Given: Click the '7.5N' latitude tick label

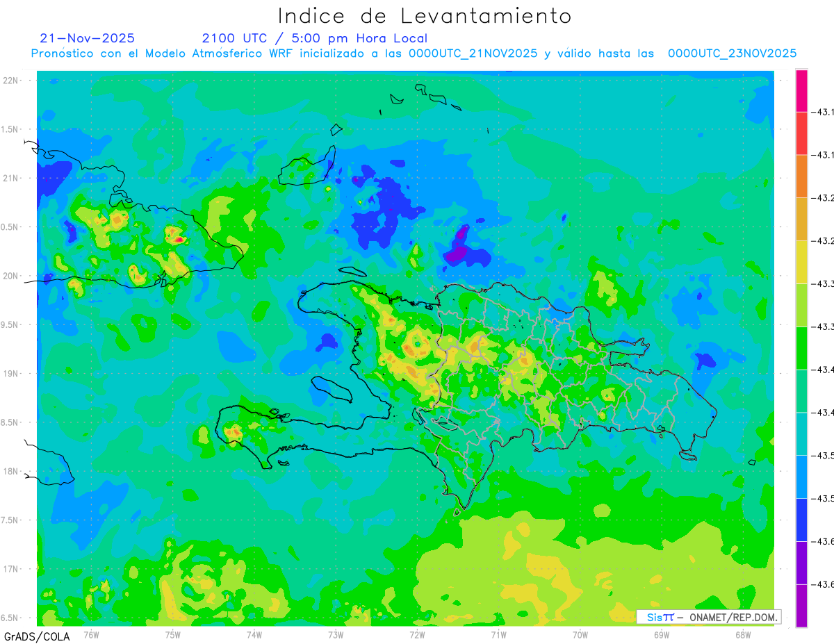Looking at the screenshot, I should pyautogui.click(x=10, y=520).
